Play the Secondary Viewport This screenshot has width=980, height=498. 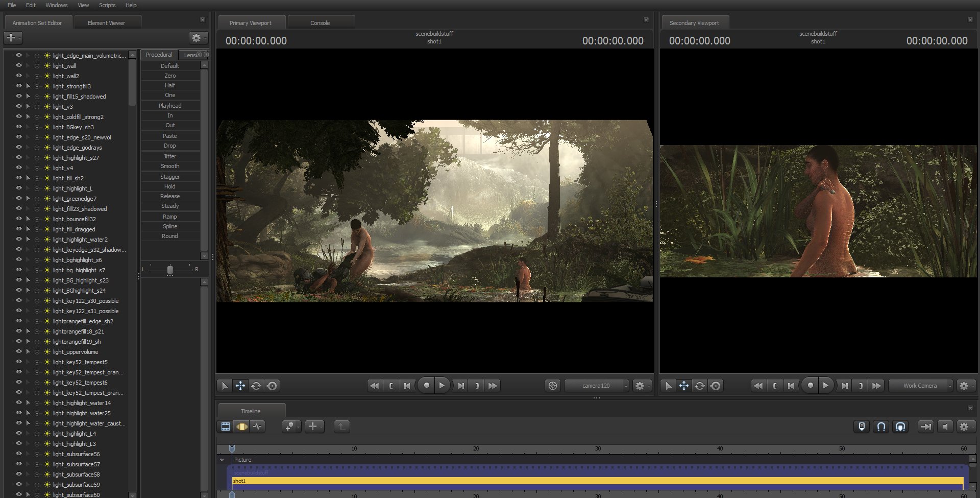click(x=826, y=386)
